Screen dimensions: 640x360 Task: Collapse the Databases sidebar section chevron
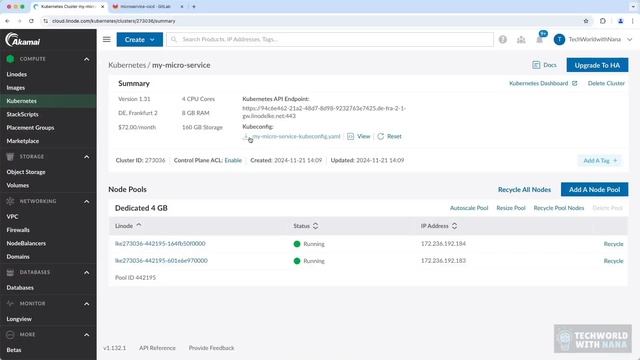click(x=87, y=272)
